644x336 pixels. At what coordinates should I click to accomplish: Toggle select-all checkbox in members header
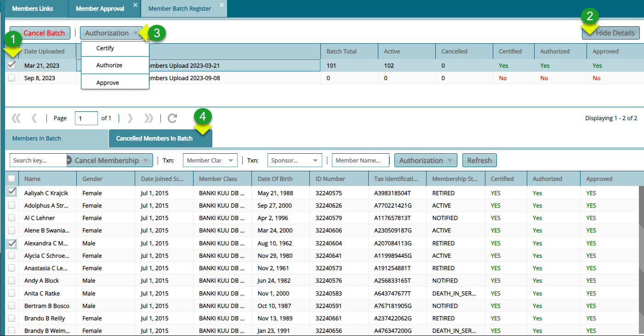[11, 179]
